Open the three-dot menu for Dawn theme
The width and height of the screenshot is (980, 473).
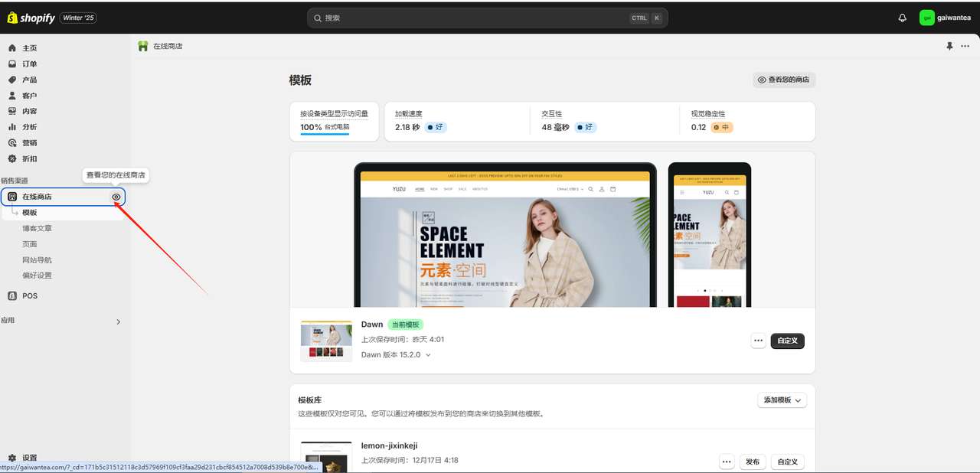(x=759, y=341)
